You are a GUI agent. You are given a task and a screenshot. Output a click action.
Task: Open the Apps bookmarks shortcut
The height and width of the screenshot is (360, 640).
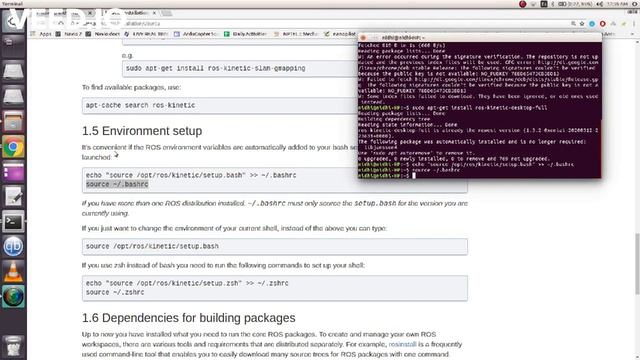pyautogui.click(x=41, y=34)
